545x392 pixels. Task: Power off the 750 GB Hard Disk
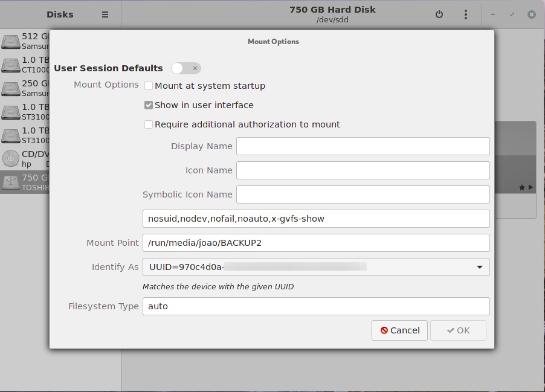439,14
